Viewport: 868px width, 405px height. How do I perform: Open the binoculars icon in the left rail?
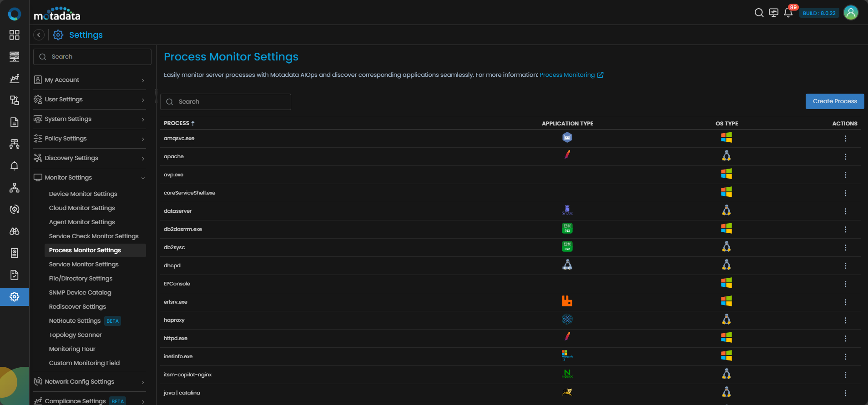[15, 231]
